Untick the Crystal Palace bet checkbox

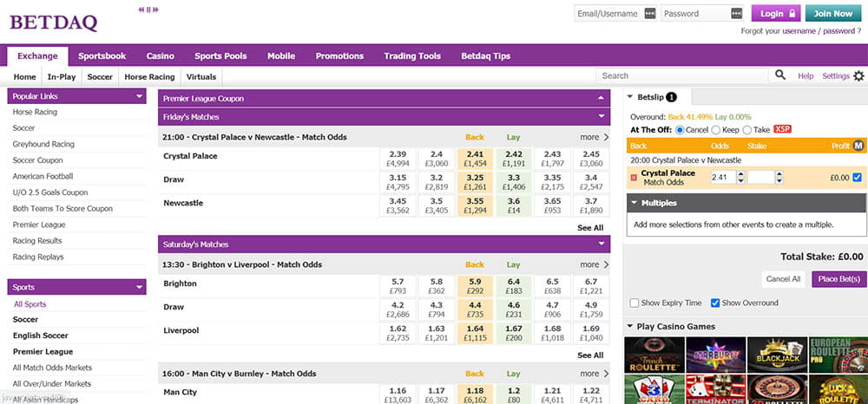pos(858,178)
